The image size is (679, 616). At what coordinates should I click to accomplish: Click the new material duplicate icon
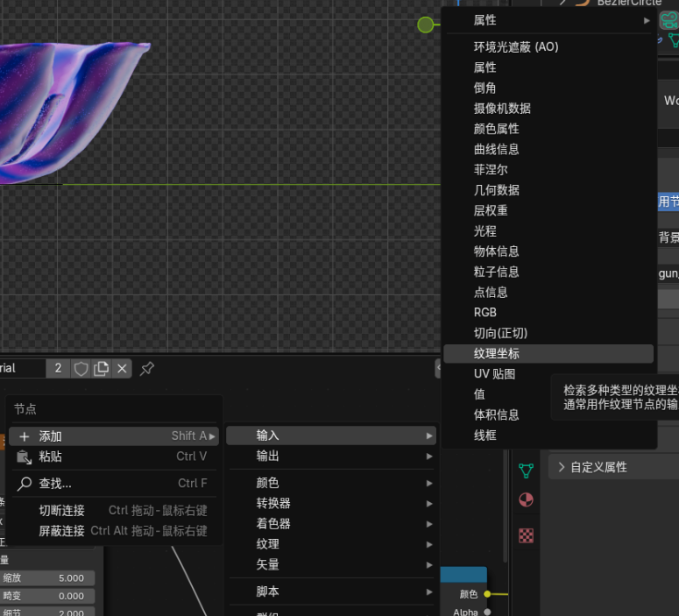coord(102,369)
